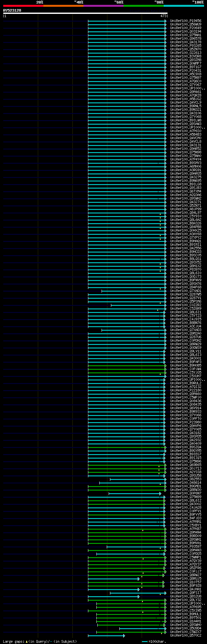Select hit label UniRef100_Q40409

186,443
